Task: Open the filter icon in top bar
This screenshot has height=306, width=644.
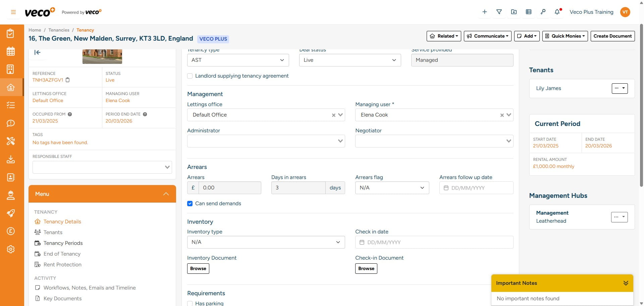Action: pyautogui.click(x=499, y=12)
